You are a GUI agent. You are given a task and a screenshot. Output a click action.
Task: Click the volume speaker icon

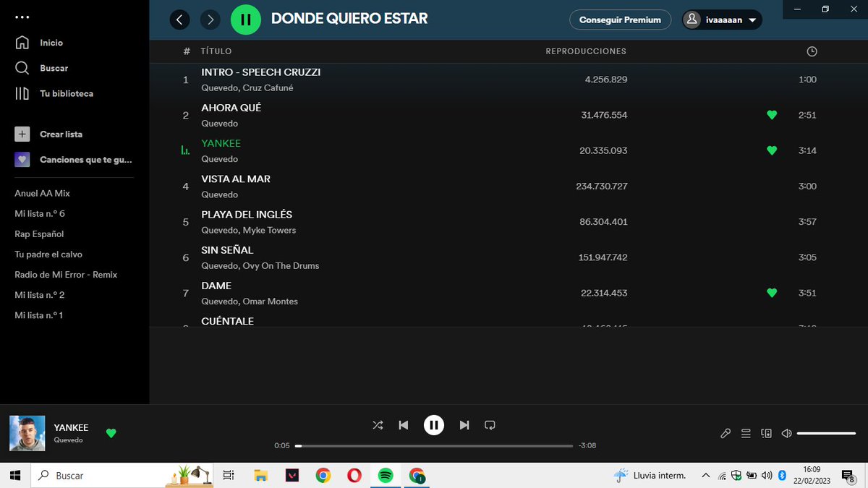click(x=786, y=433)
